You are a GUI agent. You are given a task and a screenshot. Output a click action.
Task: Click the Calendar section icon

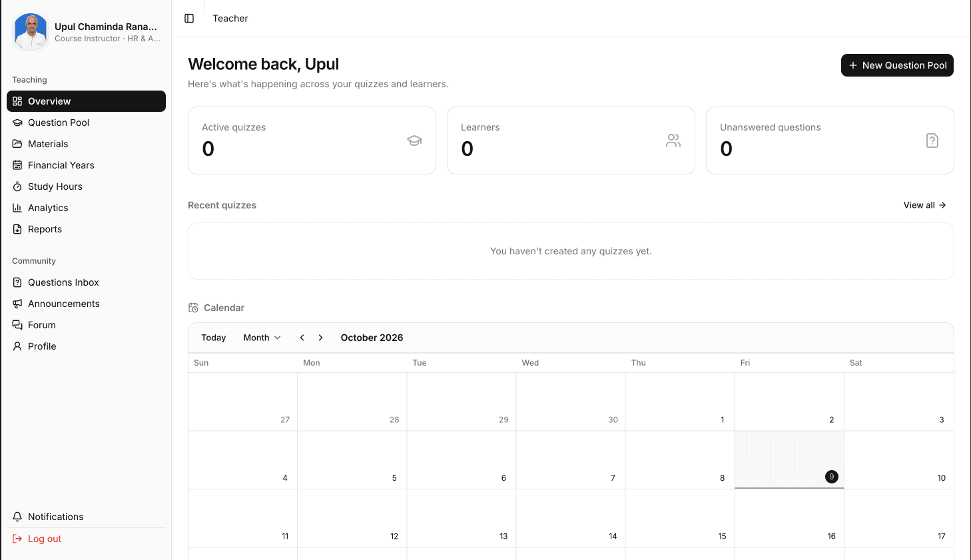(193, 308)
